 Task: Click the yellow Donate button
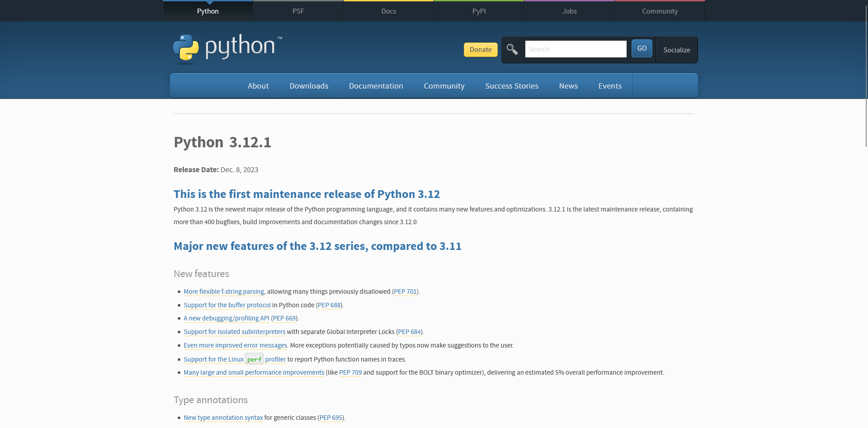pyautogui.click(x=481, y=50)
